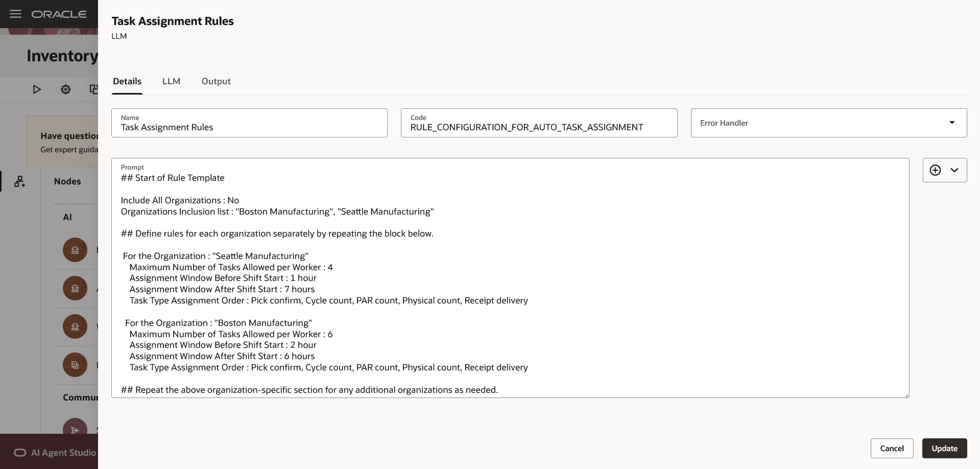Select the document node icon under AI
Viewport: 980px width, 469px height.
(75, 365)
